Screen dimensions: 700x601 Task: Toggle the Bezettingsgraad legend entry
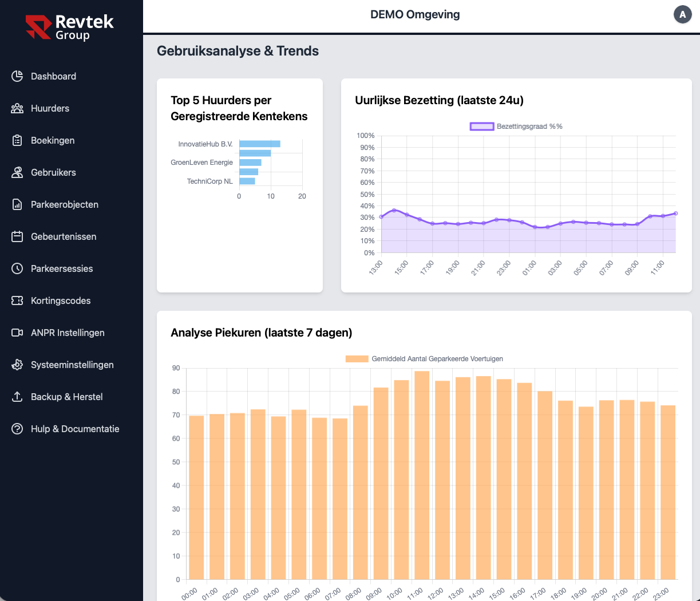[x=516, y=126]
